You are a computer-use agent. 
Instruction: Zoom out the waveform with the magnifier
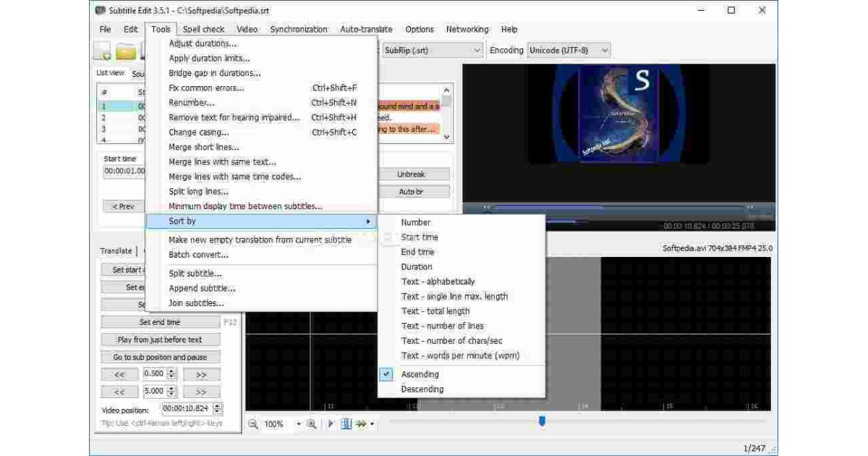253,424
